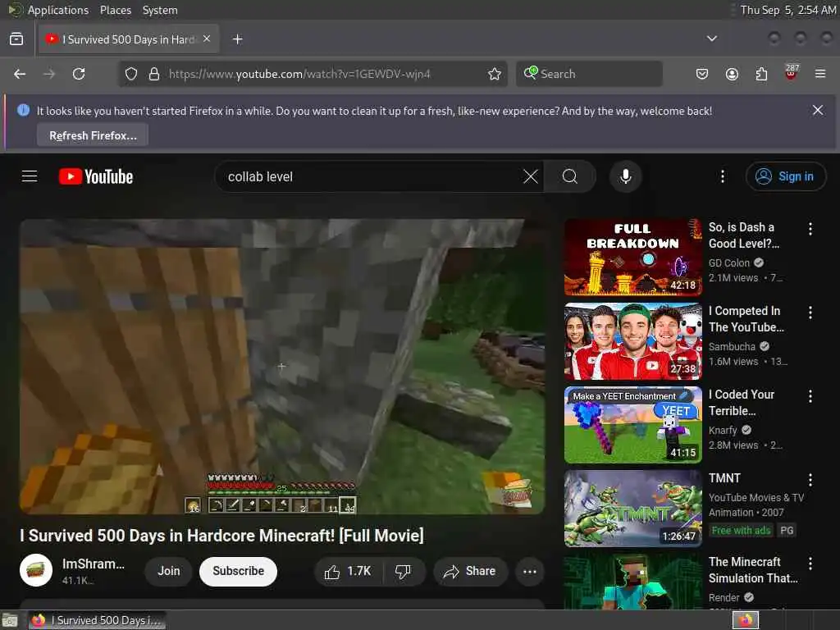Open options for I Competed In video
840x630 pixels.
[810, 313]
